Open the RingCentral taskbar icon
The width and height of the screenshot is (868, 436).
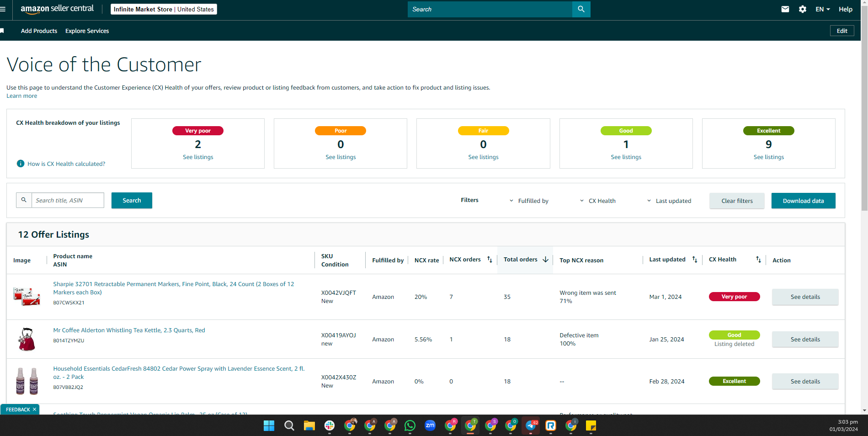tap(551, 426)
